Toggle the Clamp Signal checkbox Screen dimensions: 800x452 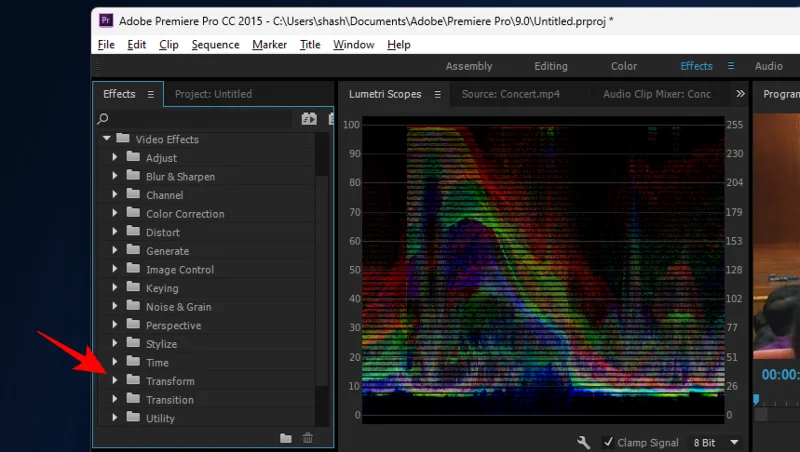pyautogui.click(x=608, y=442)
